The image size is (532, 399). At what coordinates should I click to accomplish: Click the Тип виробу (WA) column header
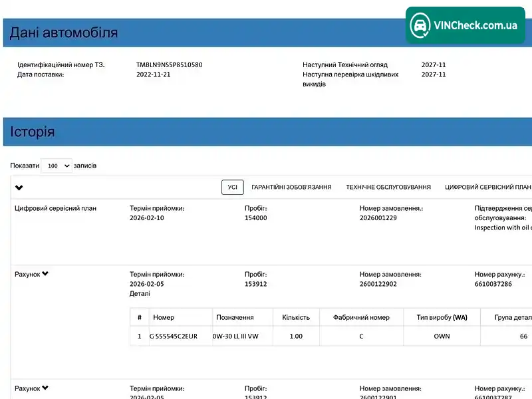tap(442, 317)
